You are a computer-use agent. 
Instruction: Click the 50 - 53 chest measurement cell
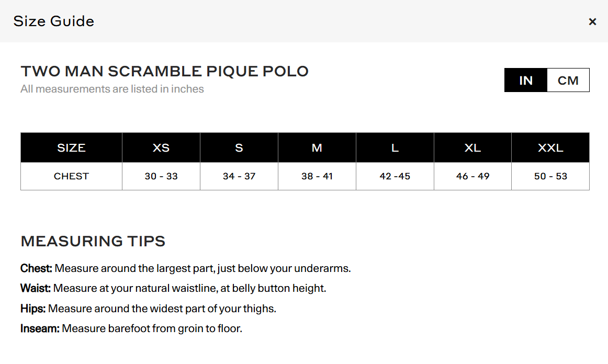pyautogui.click(x=550, y=176)
